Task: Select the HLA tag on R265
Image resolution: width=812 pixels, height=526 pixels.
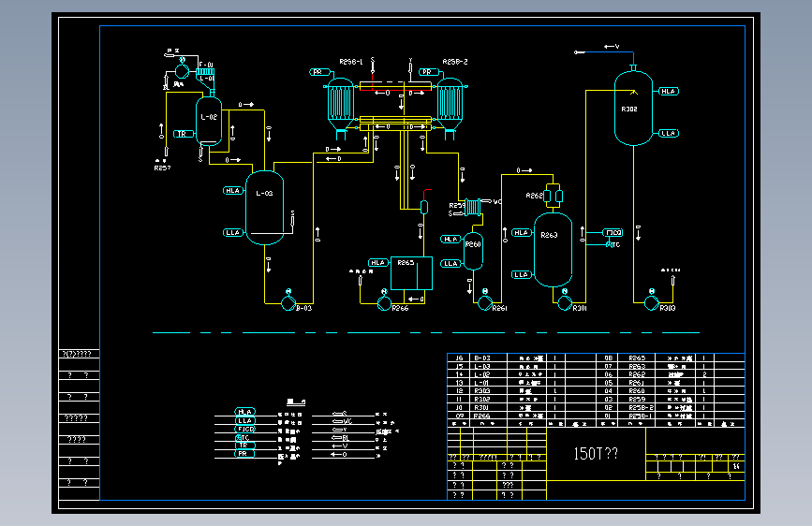Action: point(378,262)
